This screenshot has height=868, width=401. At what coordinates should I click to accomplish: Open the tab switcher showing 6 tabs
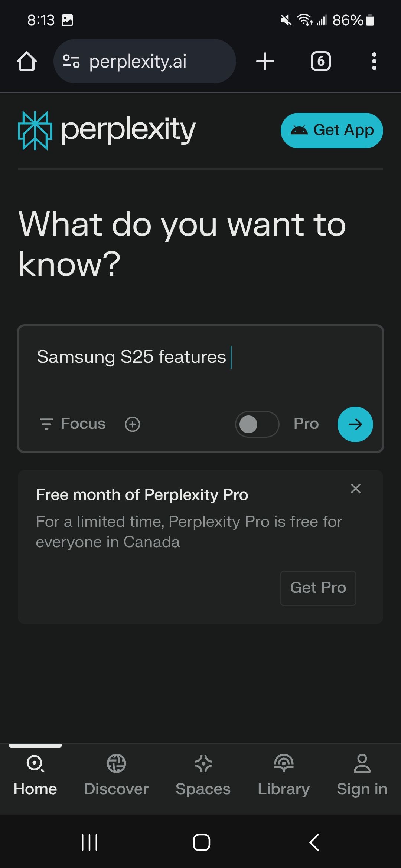[321, 61]
